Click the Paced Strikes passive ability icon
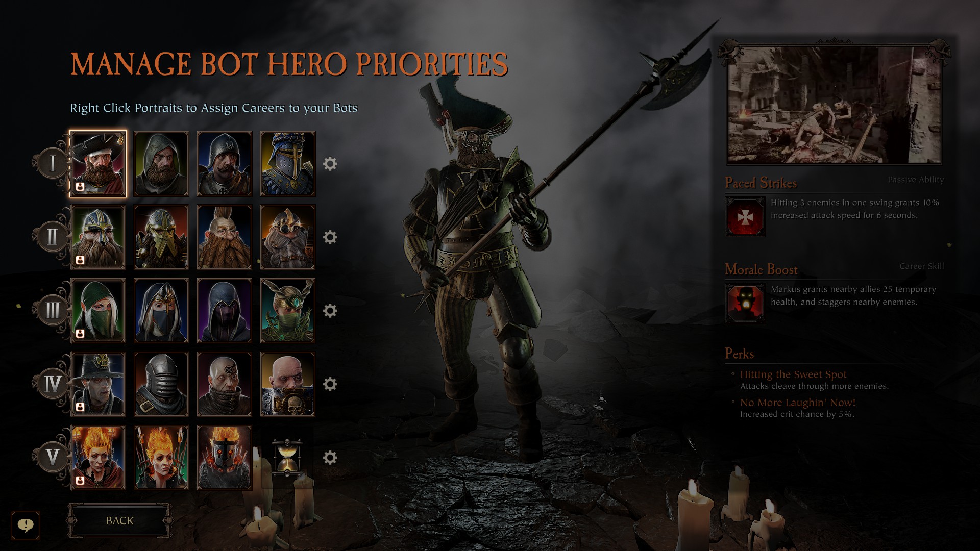The width and height of the screenshot is (980, 551). click(x=745, y=217)
